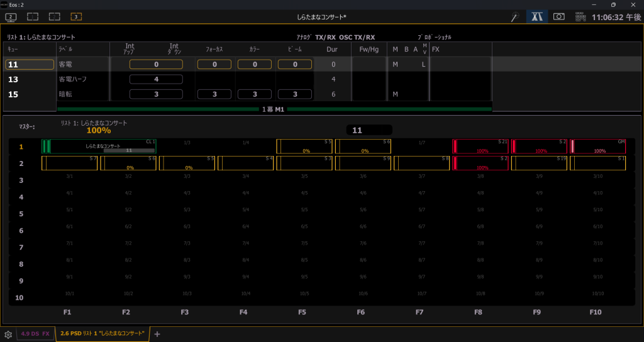This screenshot has width=644, height=342.
Task: Click the Fw/Hg column header
Action: pyautogui.click(x=369, y=49)
